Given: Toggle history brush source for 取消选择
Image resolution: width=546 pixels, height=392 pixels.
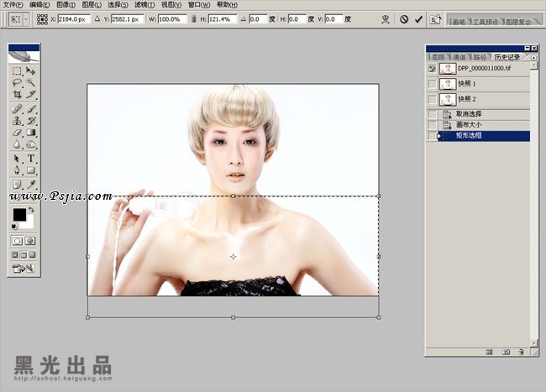Looking at the screenshot, I should [x=432, y=113].
